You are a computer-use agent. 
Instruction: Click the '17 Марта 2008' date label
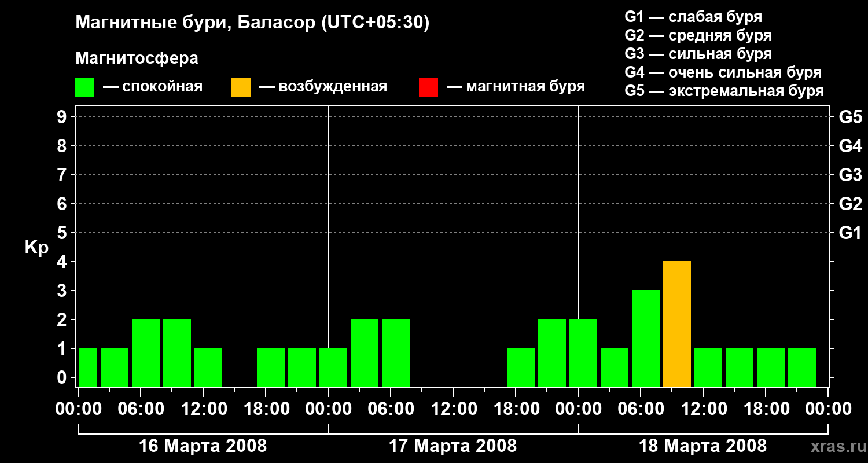pyautogui.click(x=453, y=446)
